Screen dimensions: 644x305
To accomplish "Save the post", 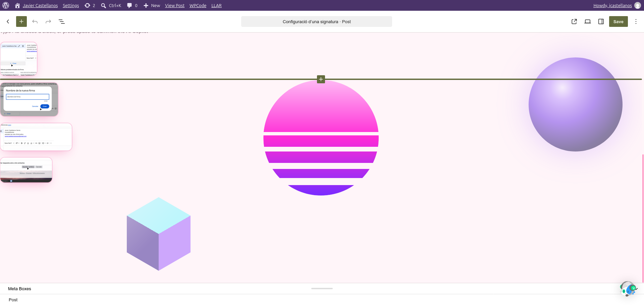I will 619,21.
